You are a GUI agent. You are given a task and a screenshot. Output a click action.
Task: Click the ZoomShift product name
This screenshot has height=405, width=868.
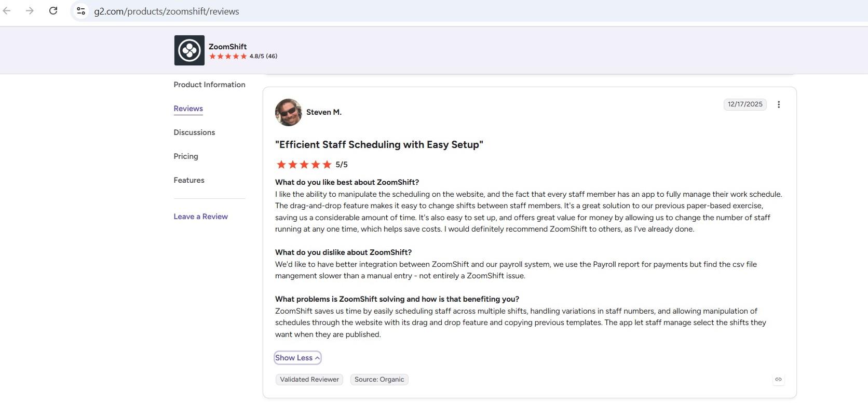tap(227, 47)
